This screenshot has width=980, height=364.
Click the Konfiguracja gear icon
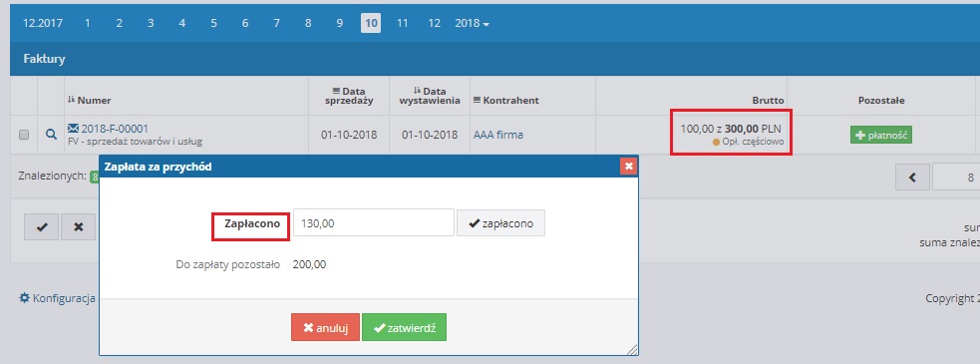tap(24, 298)
